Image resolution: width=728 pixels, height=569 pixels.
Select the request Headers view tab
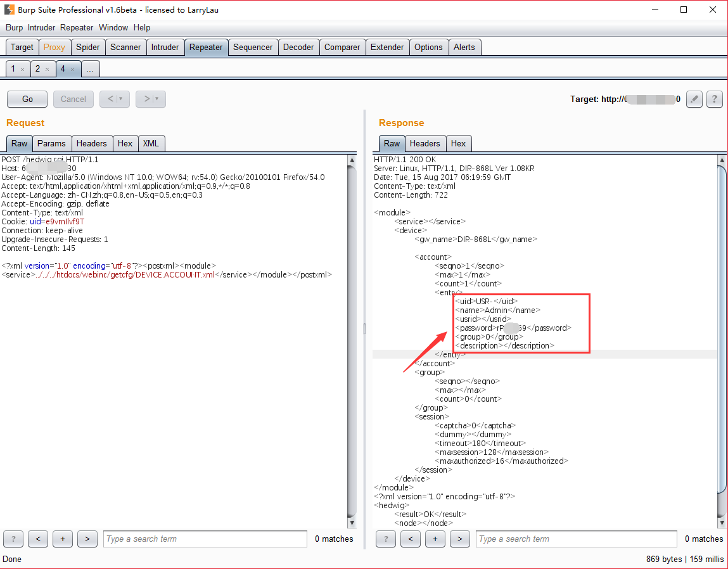coord(91,144)
